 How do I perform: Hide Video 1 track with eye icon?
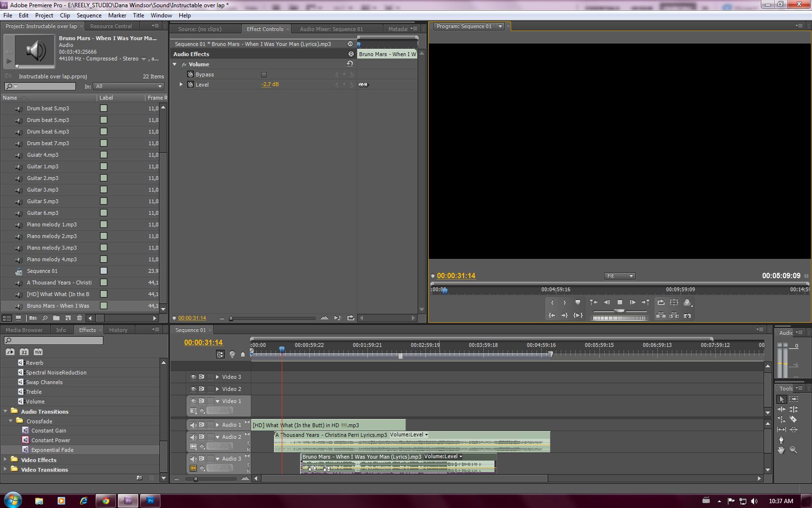tap(193, 401)
